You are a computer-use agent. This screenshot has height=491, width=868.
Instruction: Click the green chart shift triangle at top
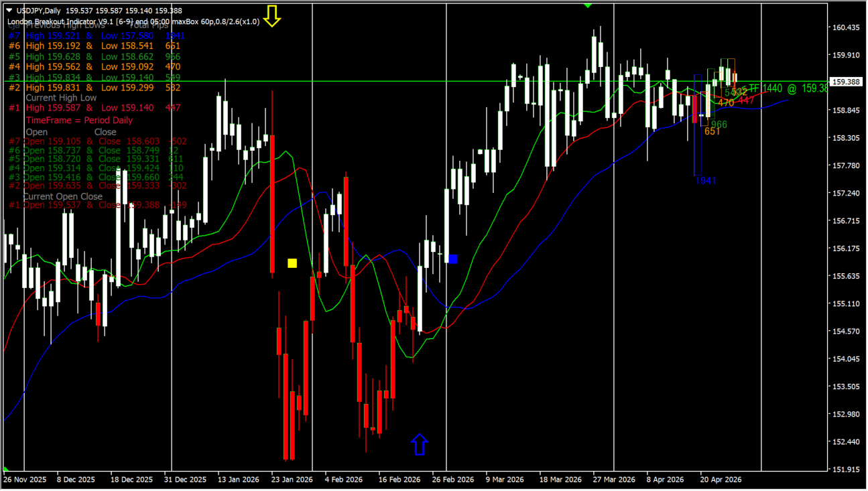click(x=588, y=5)
